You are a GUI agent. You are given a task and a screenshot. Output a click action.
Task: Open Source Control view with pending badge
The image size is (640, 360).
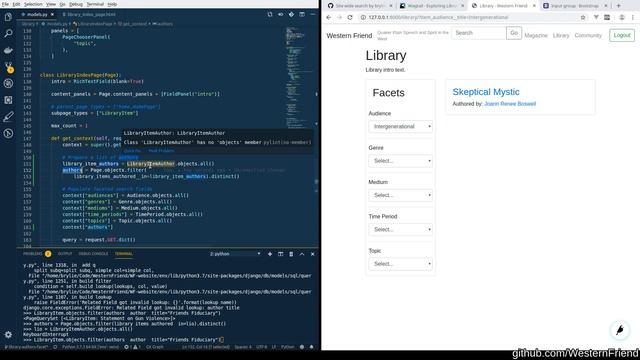pos(8,67)
